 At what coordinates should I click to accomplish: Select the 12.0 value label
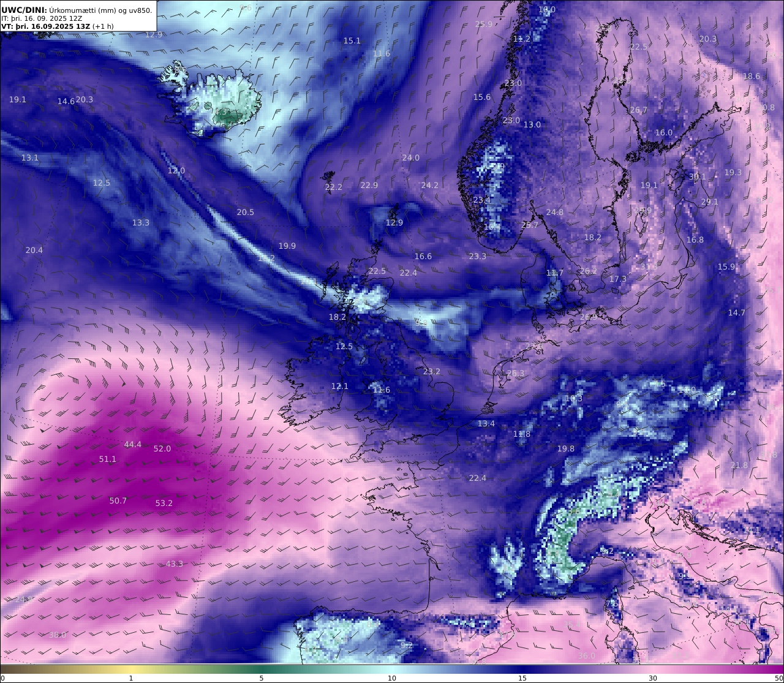click(176, 170)
